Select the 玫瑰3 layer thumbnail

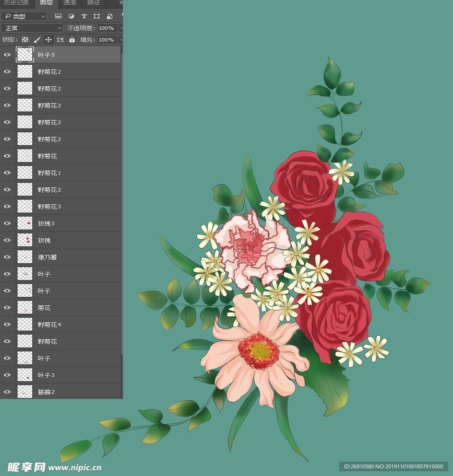point(24,223)
